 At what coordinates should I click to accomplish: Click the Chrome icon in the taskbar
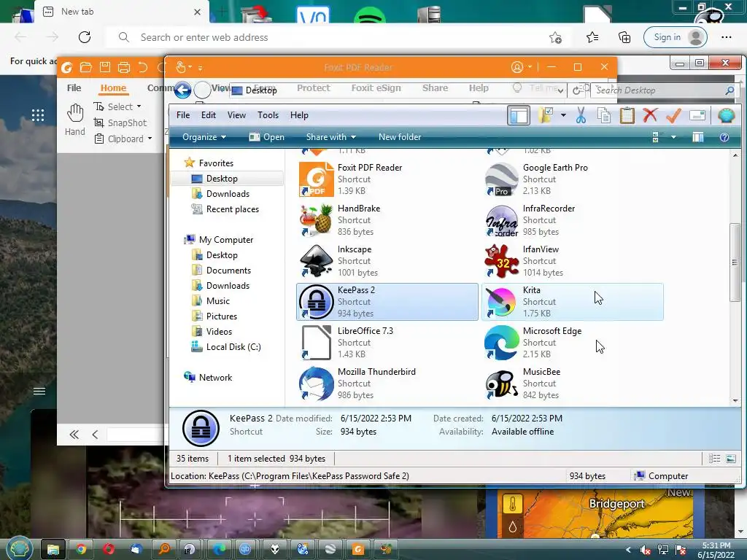[81, 550]
